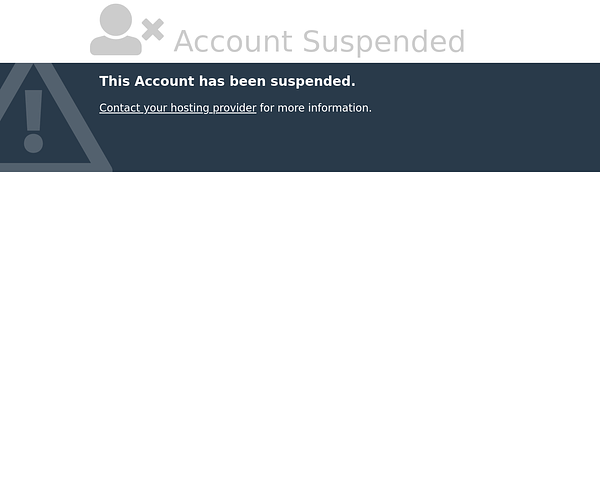Viewport: 600px width, 480px height.
Task: Click the word 'Account' in the gray heading
Action: [x=233, y=41]
